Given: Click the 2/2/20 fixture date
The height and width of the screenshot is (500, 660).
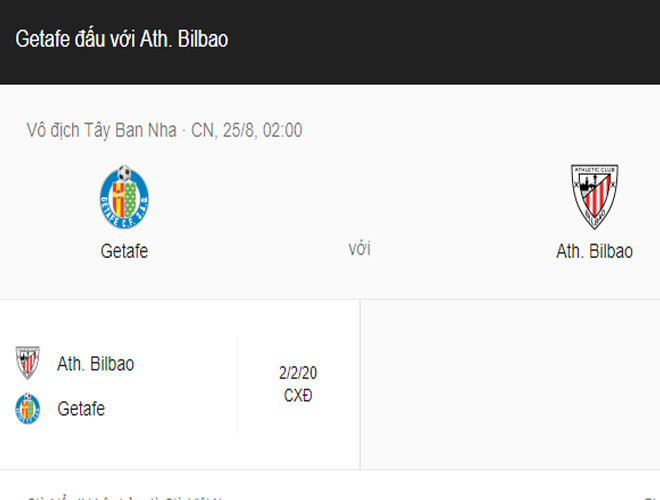Looking at the screenshot, I should (x=298, y=373).
